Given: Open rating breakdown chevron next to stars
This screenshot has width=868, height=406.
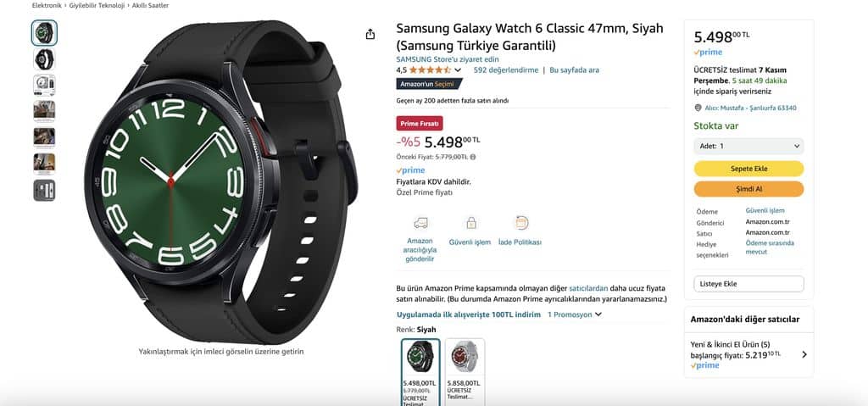Looking at the screenshot, I should tap(457, 70).
